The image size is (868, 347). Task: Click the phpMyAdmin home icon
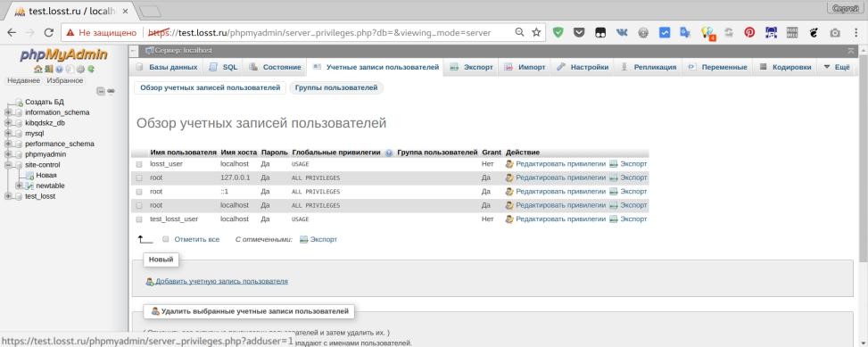(x=37, y=70)
